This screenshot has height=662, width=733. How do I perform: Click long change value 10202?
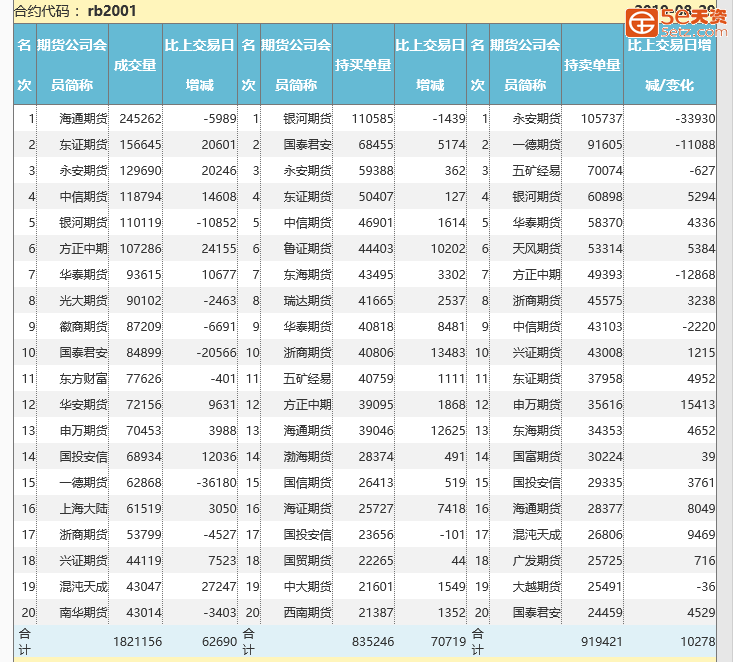pos(448,249)
